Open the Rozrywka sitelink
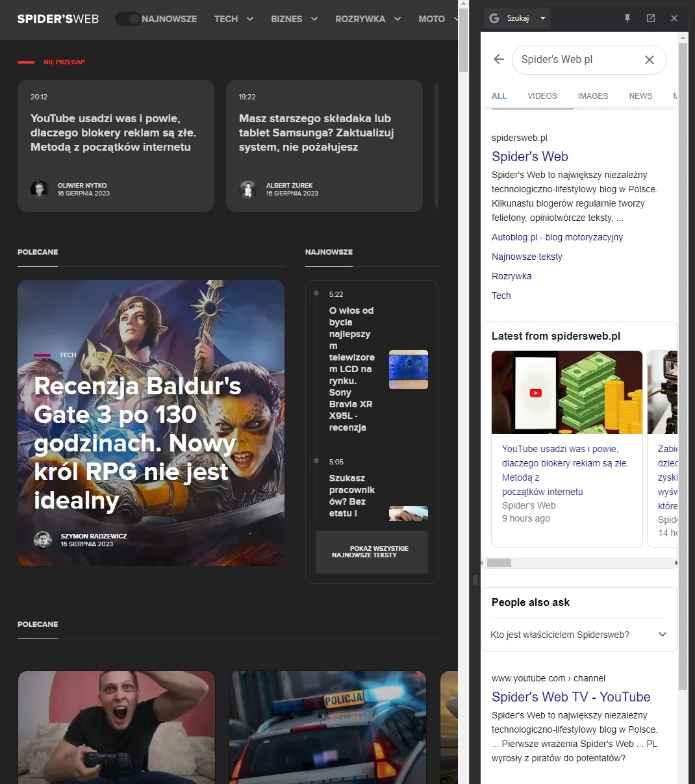 pyautogui.click(x=511, y=276)
